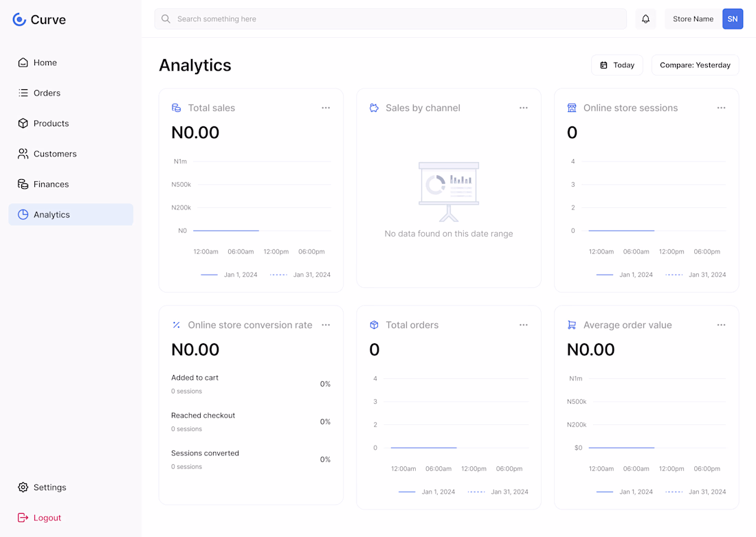Click the Analytics page heading
The height and width of the screenshot is (537, 756).
click(195, 65)
